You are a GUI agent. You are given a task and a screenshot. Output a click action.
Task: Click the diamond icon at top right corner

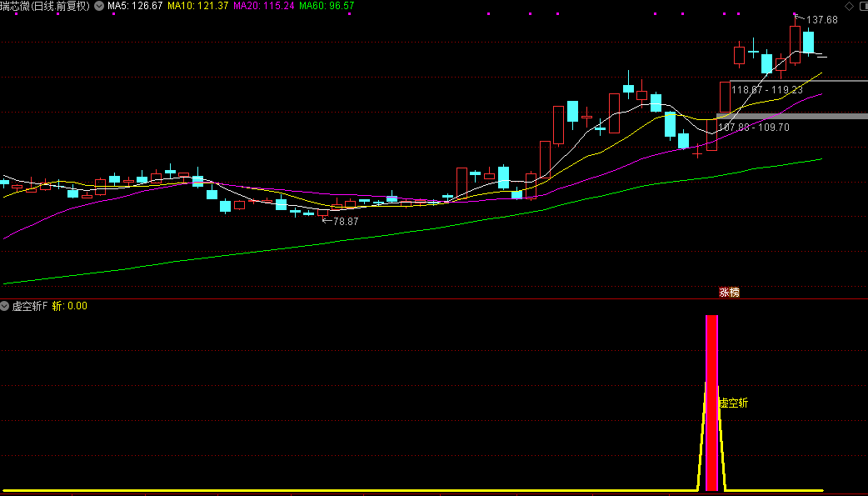pos(849,6)
